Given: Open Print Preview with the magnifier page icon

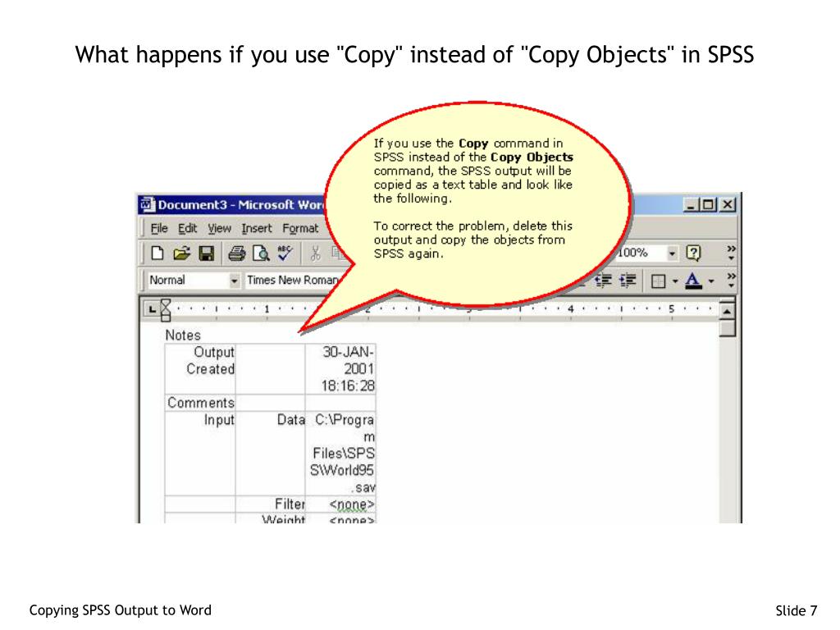Looking at the screenshot, I should pyautogui.click(x=261, y=253).
